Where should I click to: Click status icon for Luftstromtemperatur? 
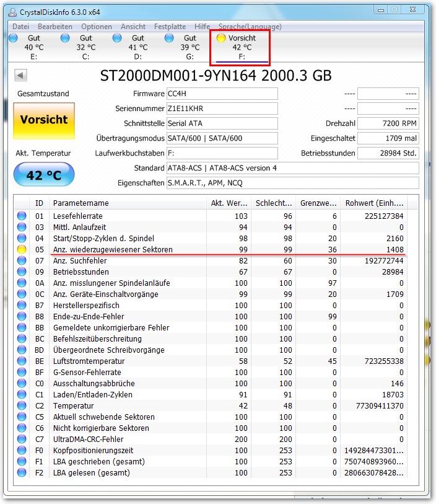pos(22,361)
